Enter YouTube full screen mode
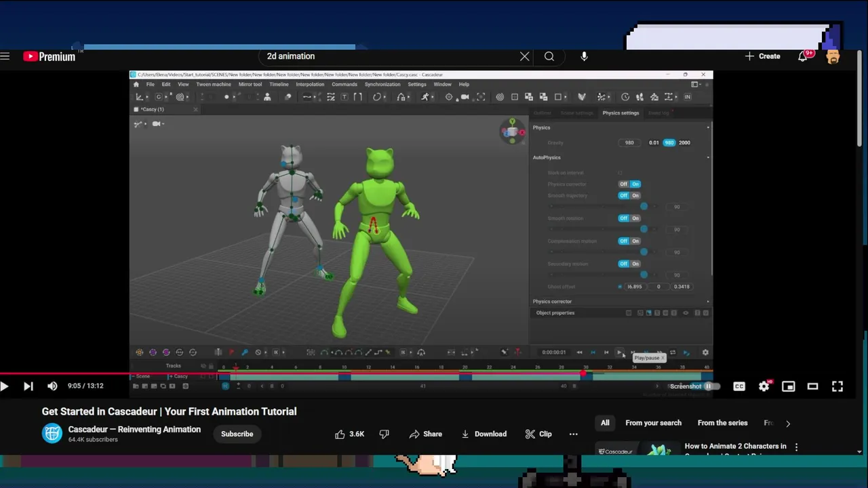 pos(837,386)
